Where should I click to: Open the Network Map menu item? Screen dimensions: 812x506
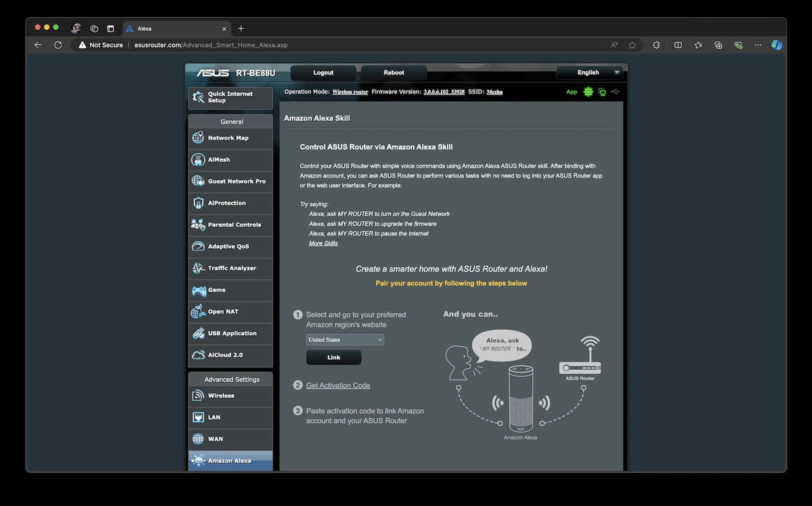pos(230,138)
